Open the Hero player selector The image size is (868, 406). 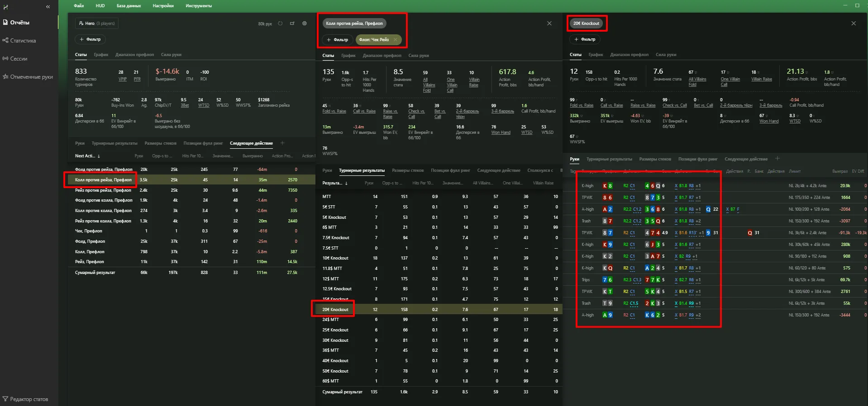tap(96, 24)
